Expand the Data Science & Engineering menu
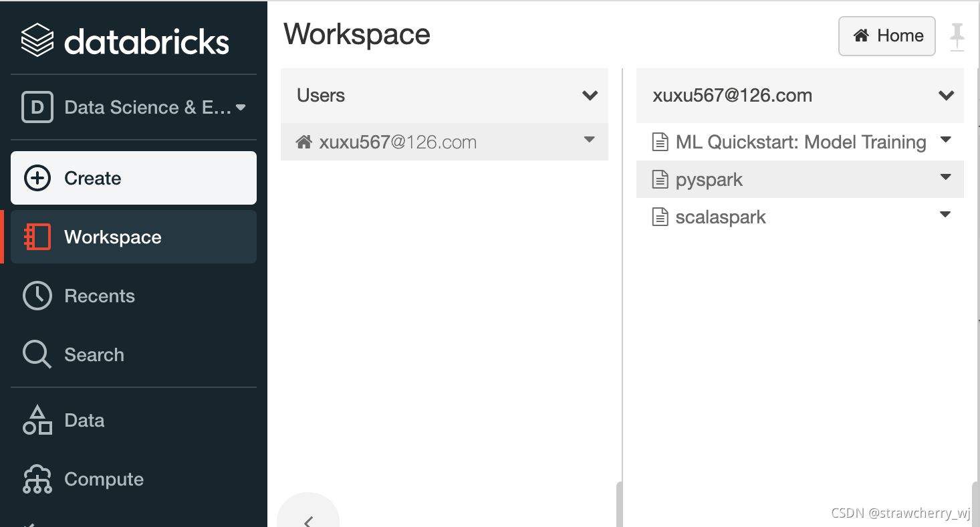980x527 pixels. tap(242, 107)
